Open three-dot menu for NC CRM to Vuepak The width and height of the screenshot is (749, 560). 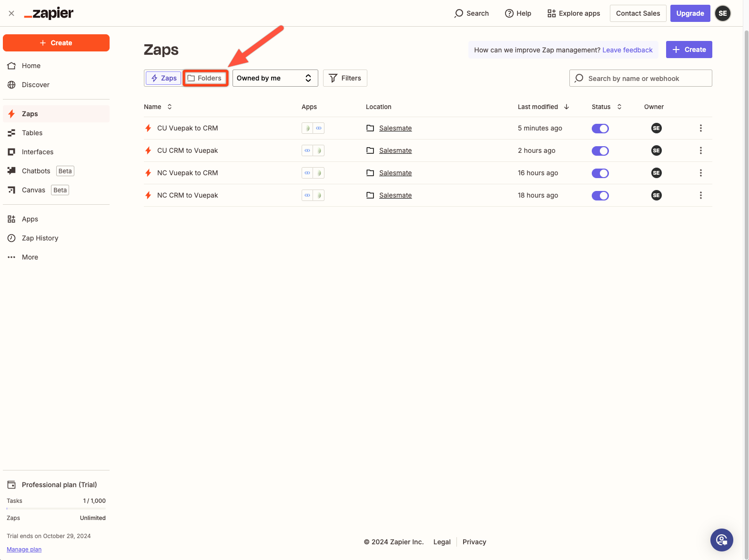click(x=700, y=195)
